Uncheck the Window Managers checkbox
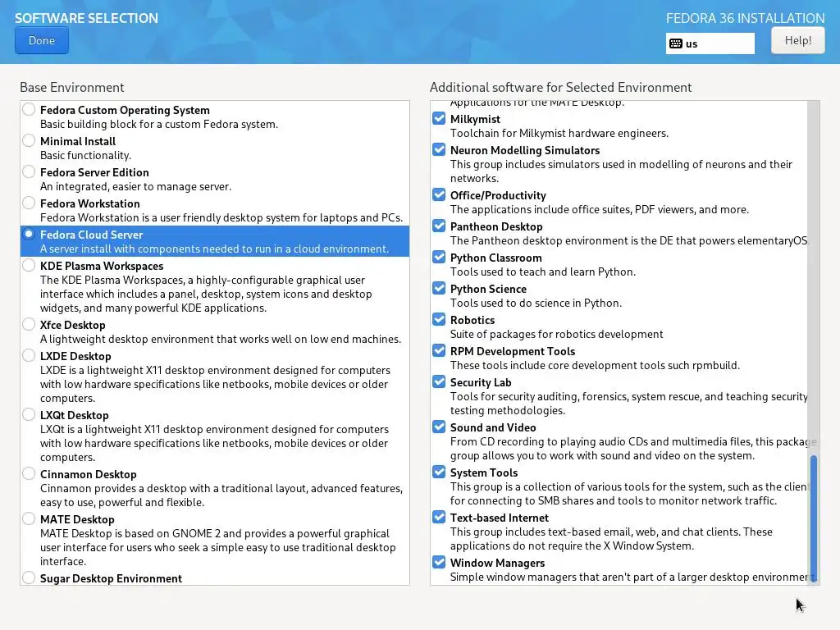 coord(439,562)
